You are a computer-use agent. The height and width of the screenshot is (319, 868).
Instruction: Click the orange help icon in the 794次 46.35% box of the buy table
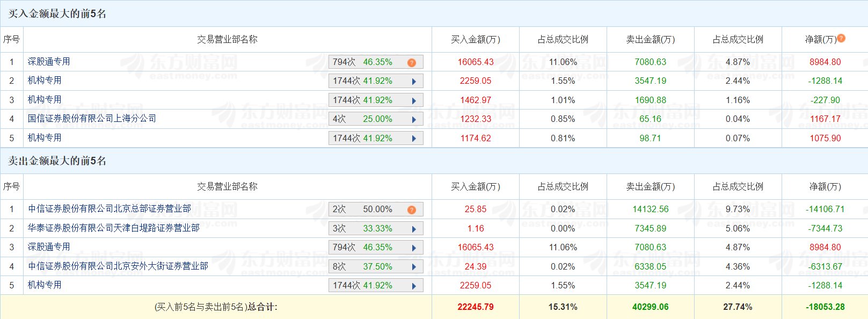point(412,63)
